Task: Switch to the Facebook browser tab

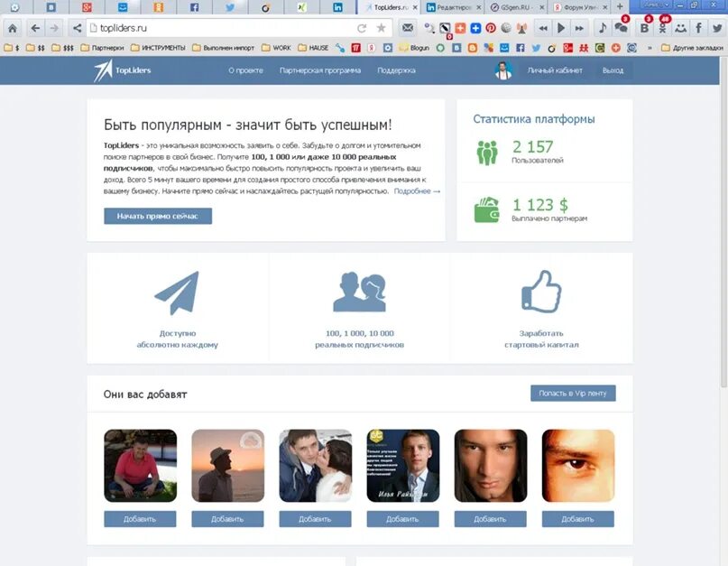Action: (x=194, y=7)
